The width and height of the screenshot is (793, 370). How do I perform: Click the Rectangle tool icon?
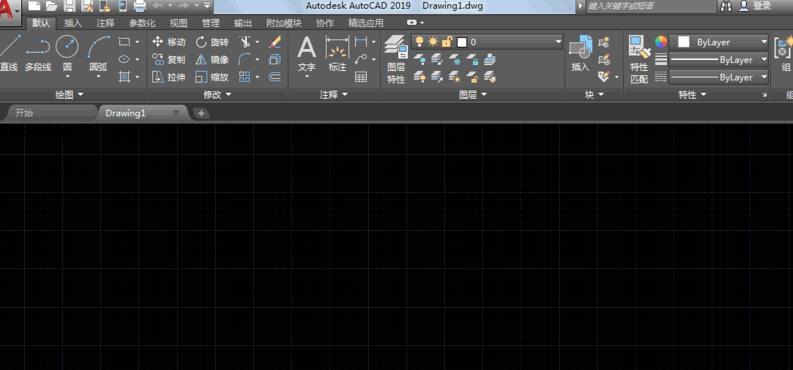click(x=124, y=42)
